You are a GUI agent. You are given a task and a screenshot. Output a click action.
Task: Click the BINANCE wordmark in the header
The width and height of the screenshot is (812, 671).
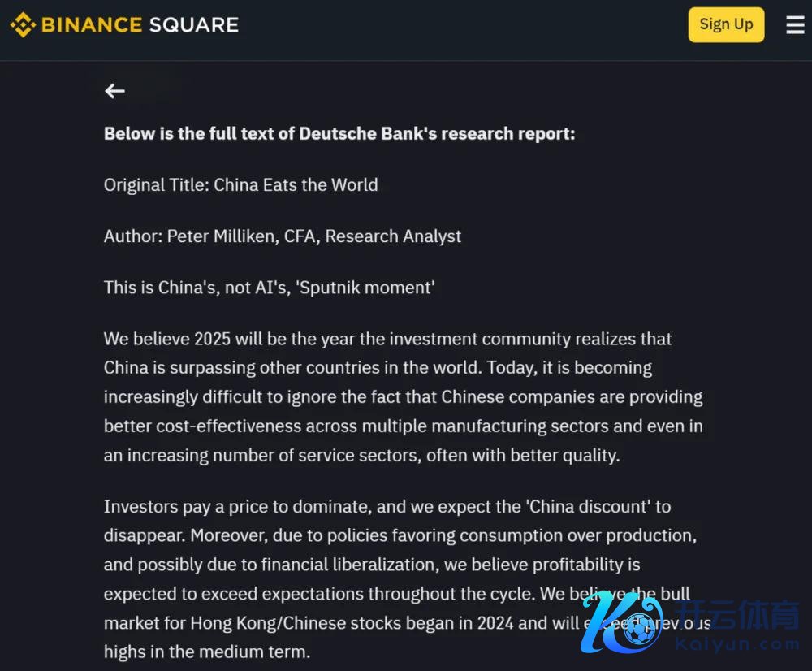(92, 24)
